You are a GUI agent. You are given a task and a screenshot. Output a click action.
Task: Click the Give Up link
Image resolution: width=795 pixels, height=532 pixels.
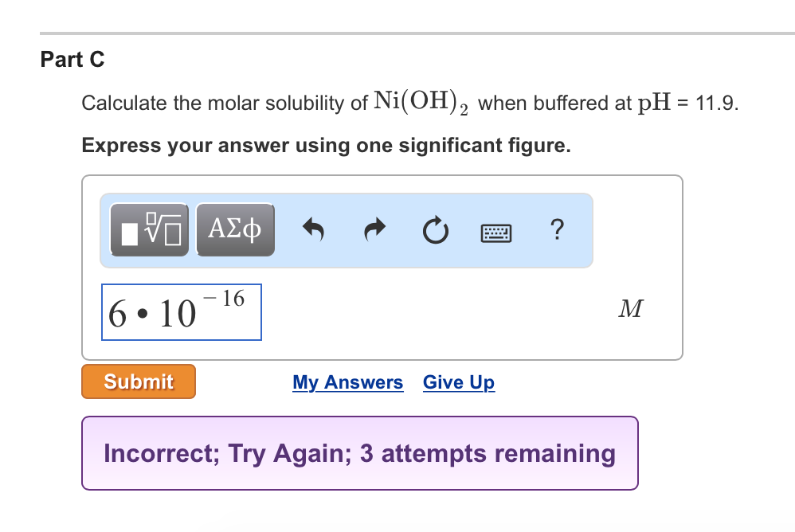pyautogui.click(x=458, y=382)
